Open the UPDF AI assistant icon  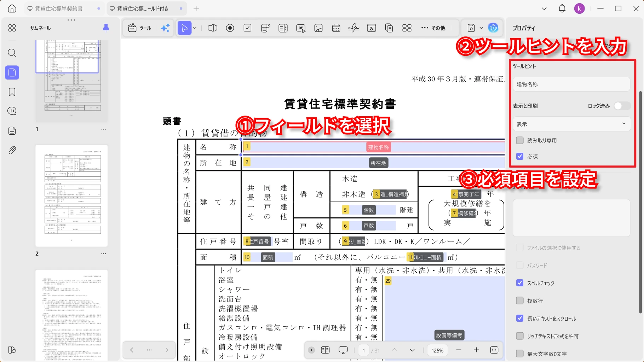(x=493, y=28)
